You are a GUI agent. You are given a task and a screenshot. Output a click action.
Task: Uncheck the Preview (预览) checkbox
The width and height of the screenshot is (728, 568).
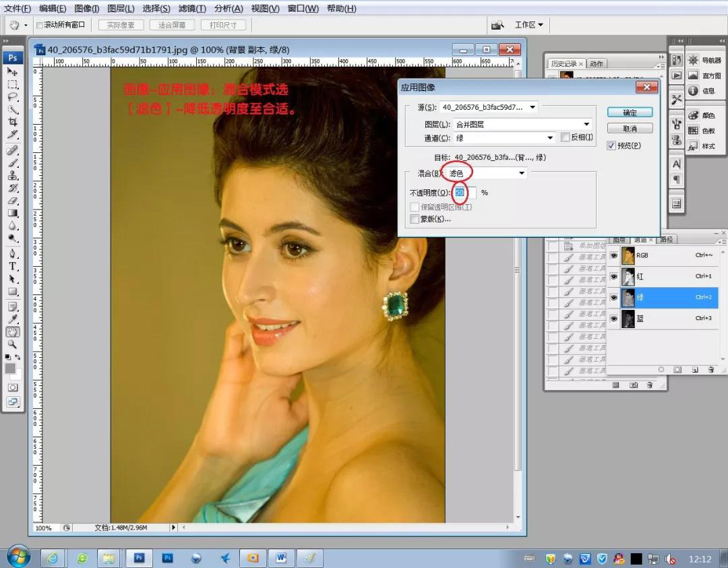tap(611, 146)
